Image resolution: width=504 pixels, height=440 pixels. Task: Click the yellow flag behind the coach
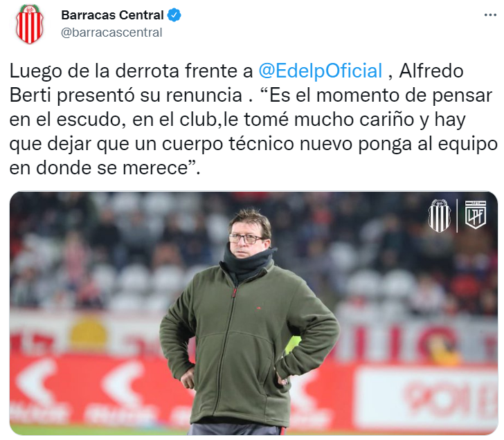[293, 345]
